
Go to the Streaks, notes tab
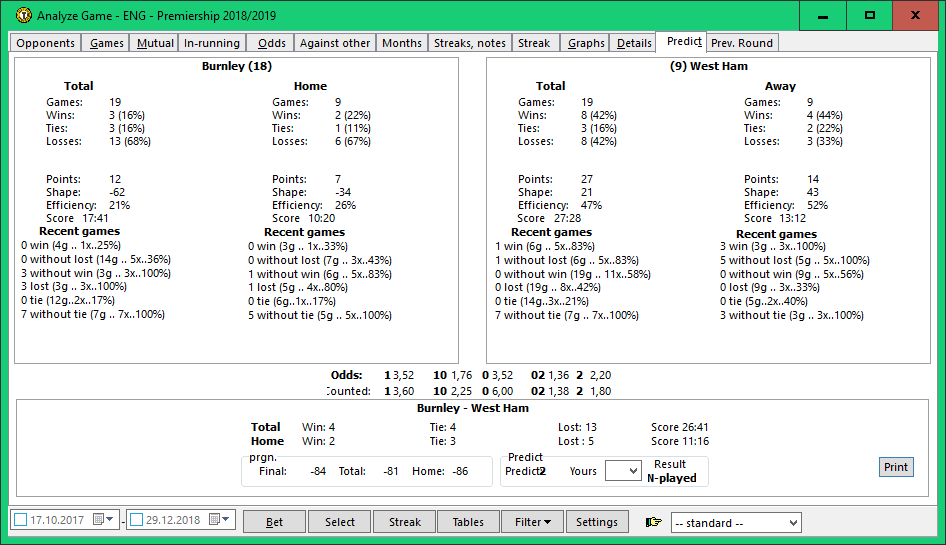(x=469, y=43)
